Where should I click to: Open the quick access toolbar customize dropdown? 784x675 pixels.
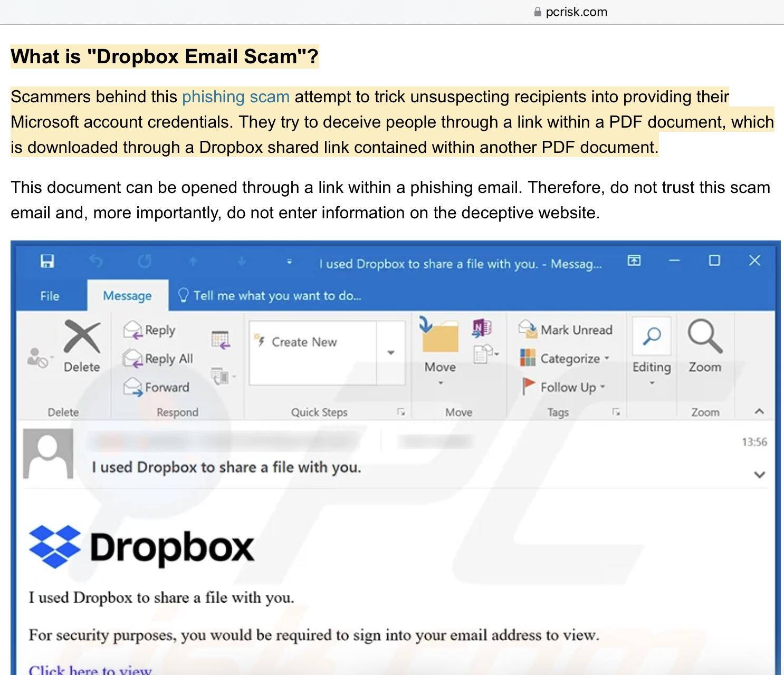click(x=289, y=261)
